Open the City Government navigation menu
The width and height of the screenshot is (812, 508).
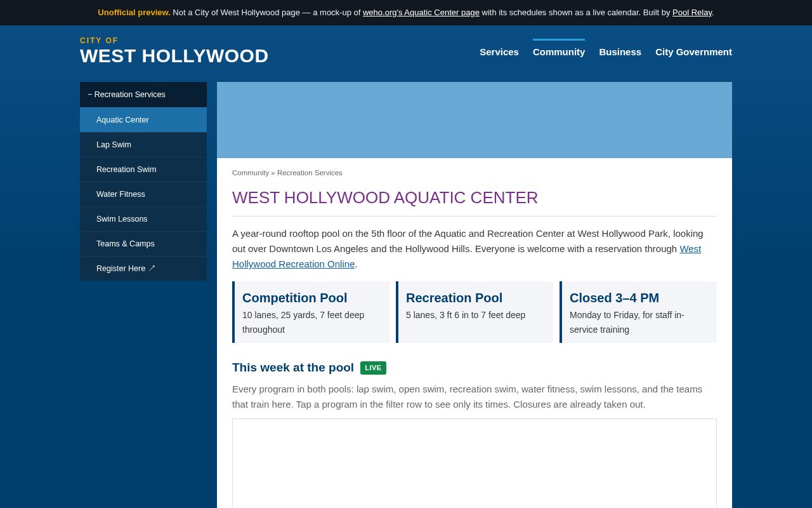coord(693,52)
